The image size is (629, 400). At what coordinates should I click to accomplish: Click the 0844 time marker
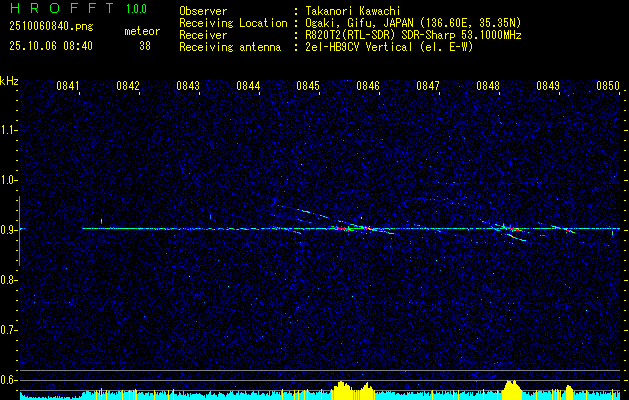point(248,85)
